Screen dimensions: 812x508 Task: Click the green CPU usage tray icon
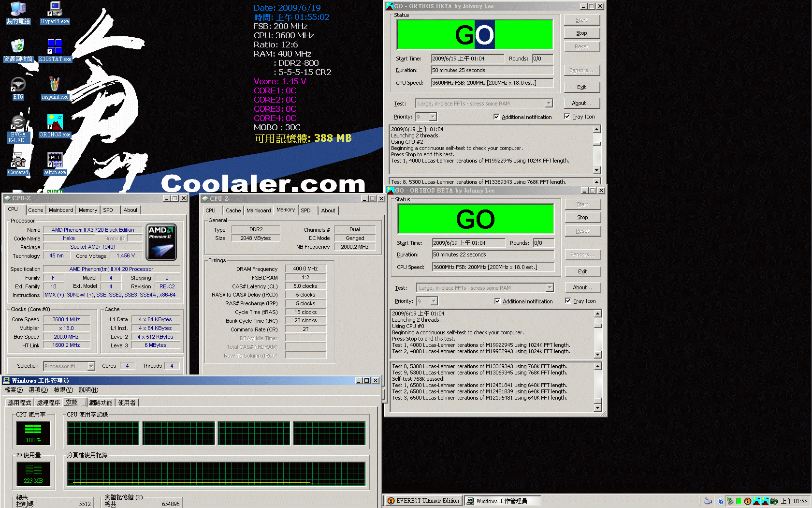(739, 501)
